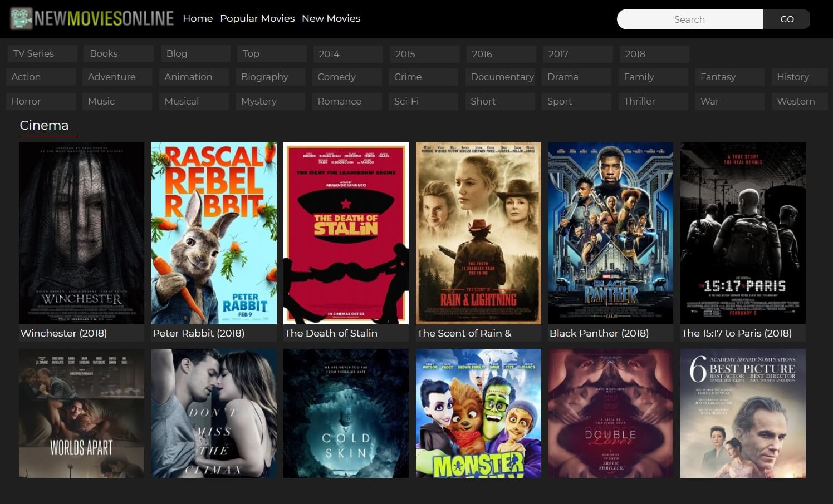Open New Movies section

coord(331,18)
